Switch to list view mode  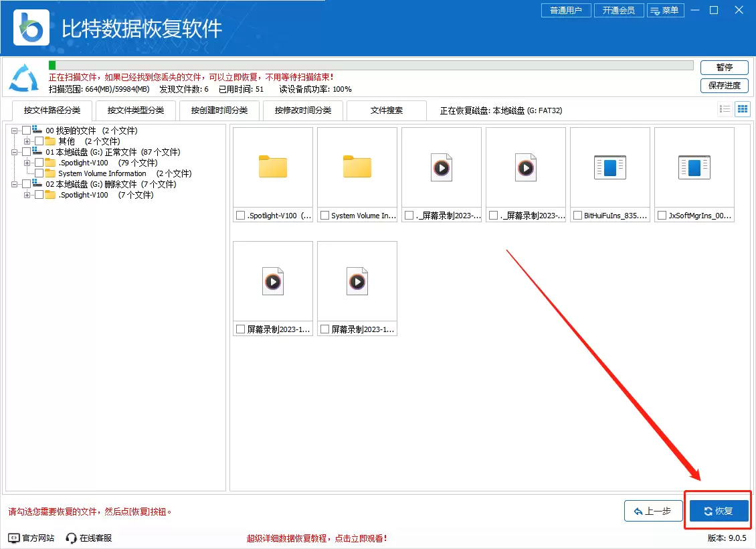tap(725, 108)
